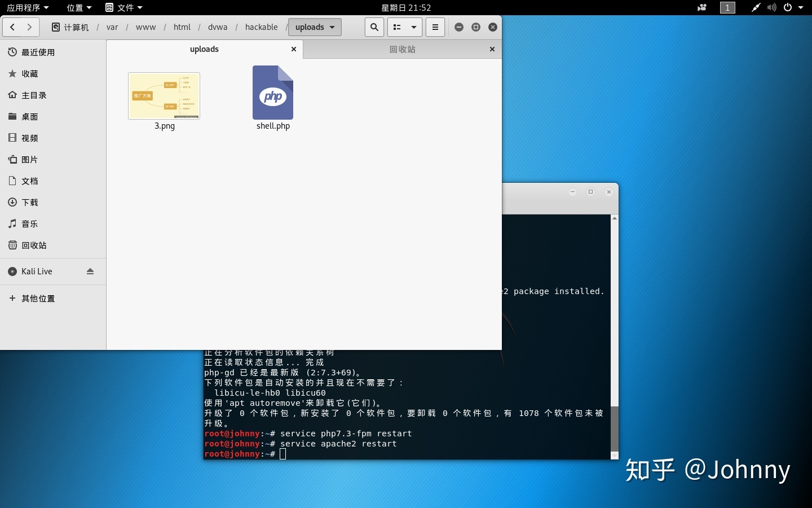This screenshot has height=508, width=812.
Task: Open 最近使用 in the sidebar
Action: (53, 52)
